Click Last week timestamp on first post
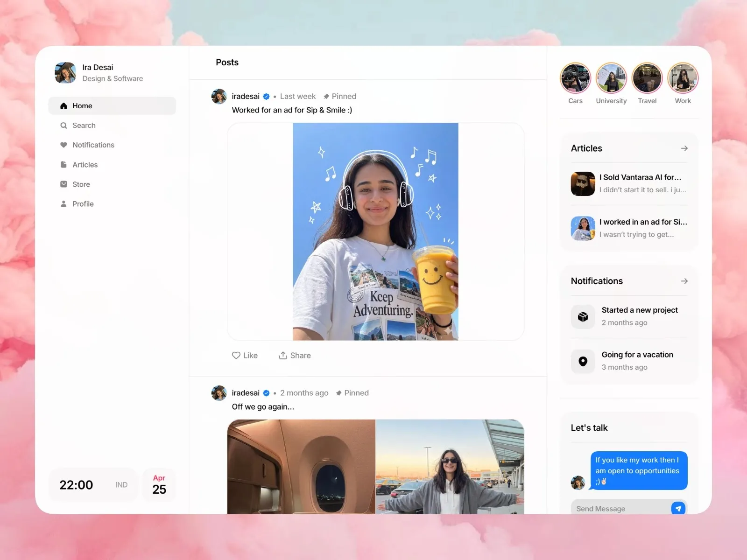747x560 pixels. point(298,97)
